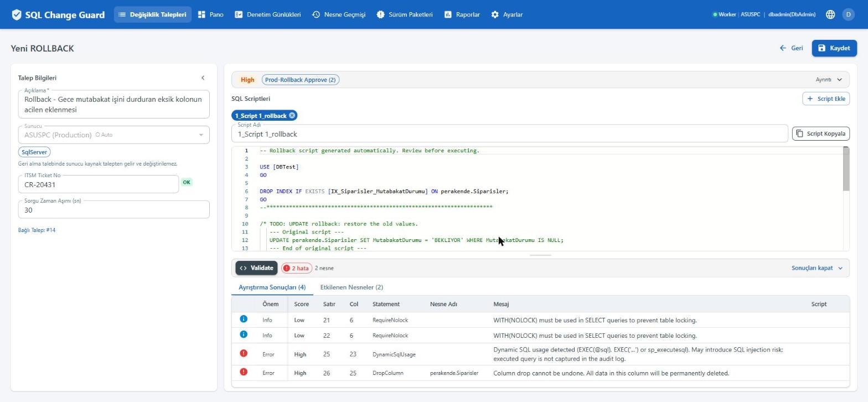Click the code editor vertical scrollbar

point(845,169)
